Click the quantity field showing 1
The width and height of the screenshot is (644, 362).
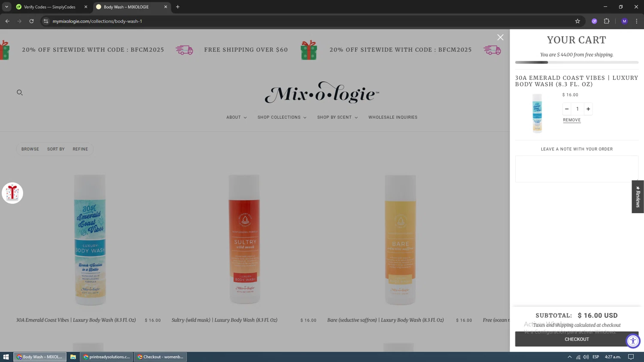(x=577, y=109)
